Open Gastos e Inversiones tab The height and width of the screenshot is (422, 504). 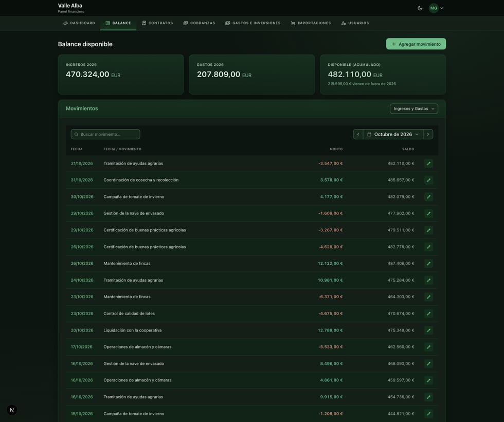(x=253, y=23)
